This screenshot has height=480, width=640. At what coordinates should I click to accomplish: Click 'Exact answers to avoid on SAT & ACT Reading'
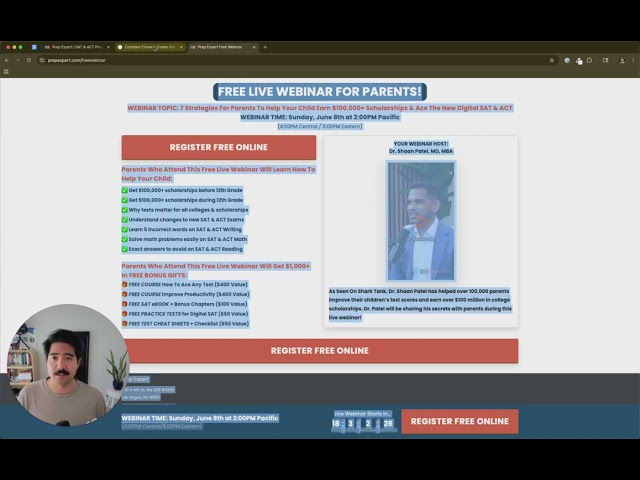pos(186,249)
